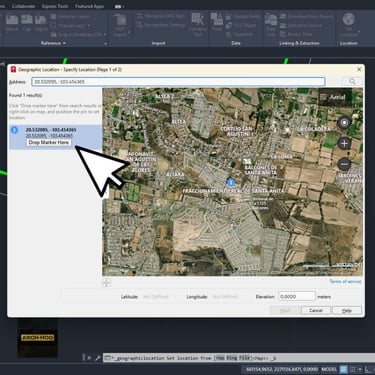Toggle the drawing grid display in status bar

(343, 369)
